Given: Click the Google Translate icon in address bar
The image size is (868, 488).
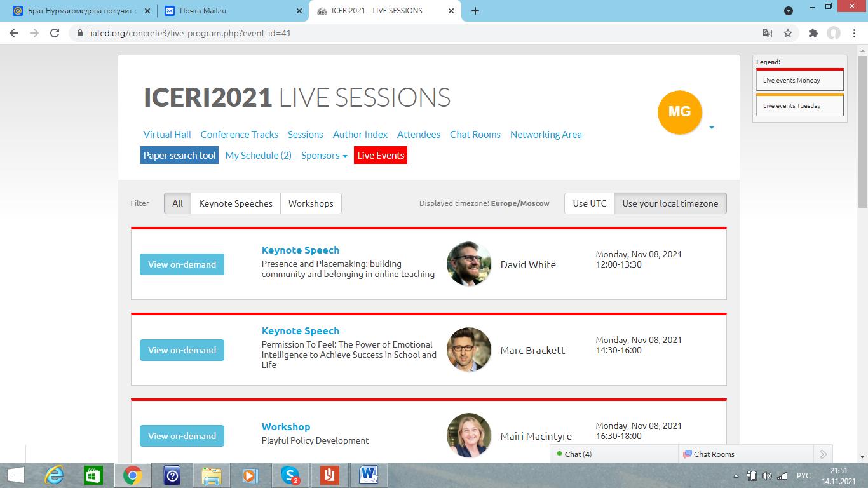Looking at the screenshot, I should point(768,33).
